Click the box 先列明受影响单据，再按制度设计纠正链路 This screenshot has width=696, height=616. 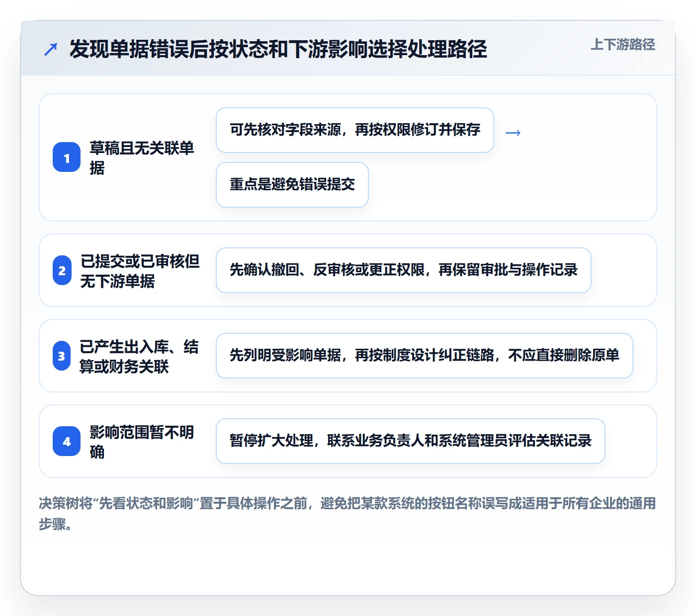pos(425,356)
